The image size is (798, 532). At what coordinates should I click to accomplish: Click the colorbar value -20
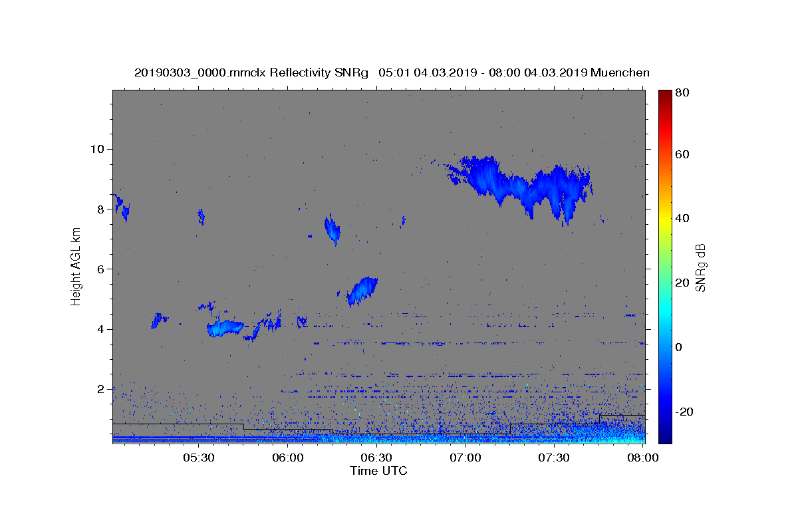pyautogui.click(x=684, y=412)
